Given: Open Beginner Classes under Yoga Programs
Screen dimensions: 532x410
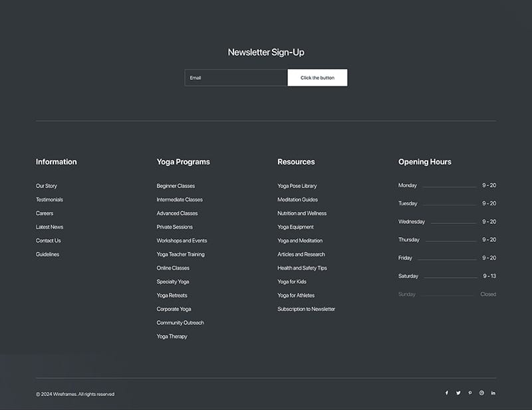Looking at the screenshot, I should click(x=176, y=186).
